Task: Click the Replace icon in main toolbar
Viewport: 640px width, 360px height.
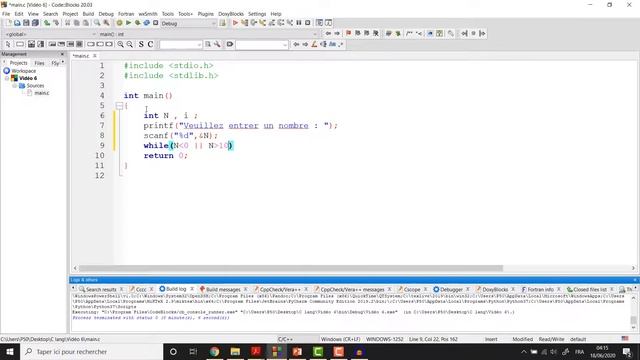Action: point(106,23)
